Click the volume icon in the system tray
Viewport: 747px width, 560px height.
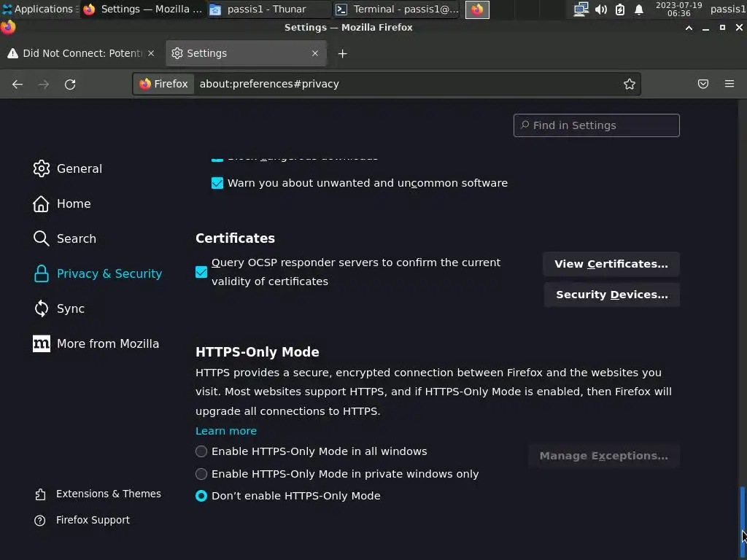click(x=600, y=9)
